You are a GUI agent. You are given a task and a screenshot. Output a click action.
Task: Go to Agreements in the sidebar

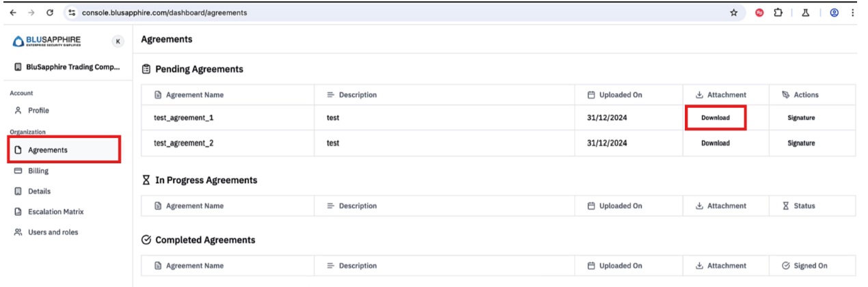coord(47,150)
